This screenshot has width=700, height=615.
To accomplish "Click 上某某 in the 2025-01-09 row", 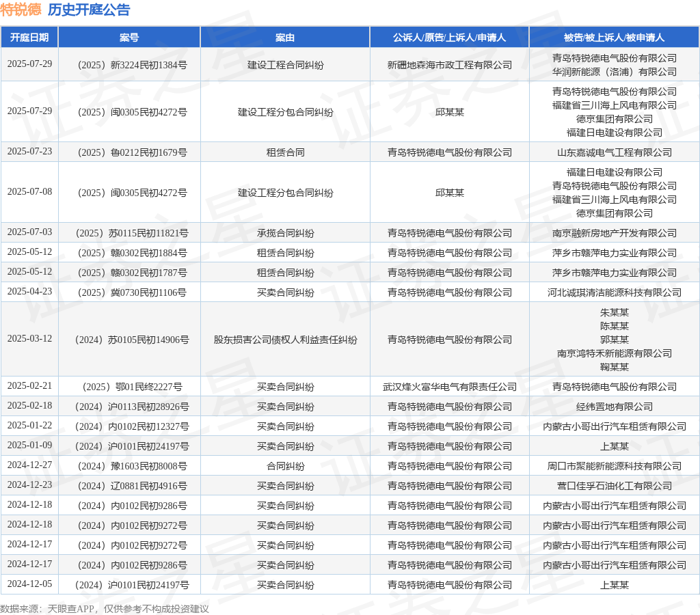I will pyautogui.click(x=615, y=446).
